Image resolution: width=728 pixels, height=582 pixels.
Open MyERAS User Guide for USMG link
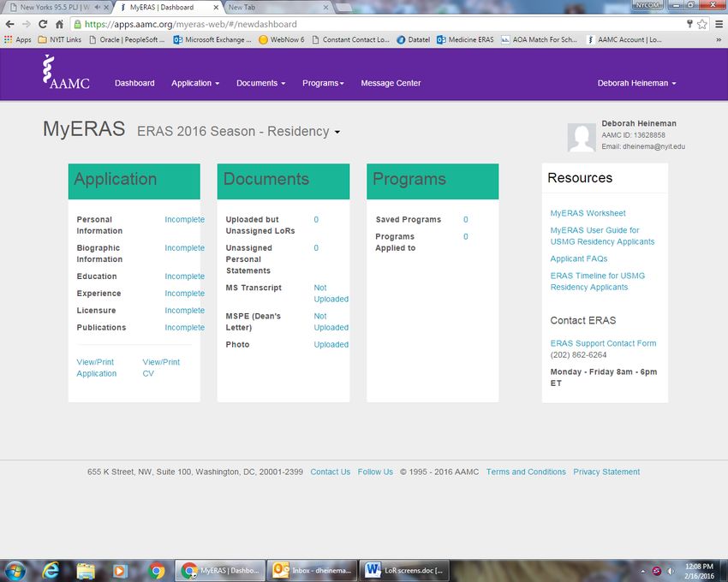tap(602, 235)
